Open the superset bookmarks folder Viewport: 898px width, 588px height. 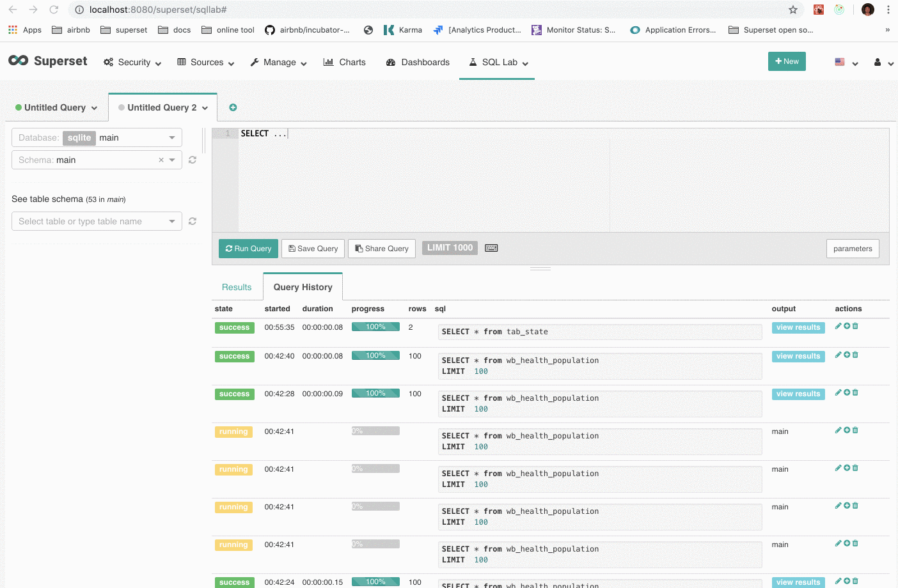[x=124, y=30]
